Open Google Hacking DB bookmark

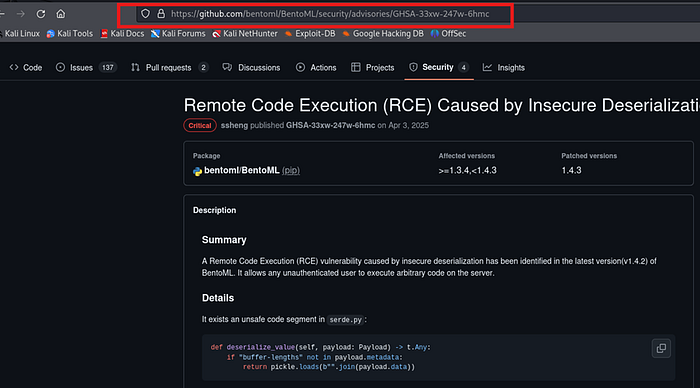click(x=383, y=33)
